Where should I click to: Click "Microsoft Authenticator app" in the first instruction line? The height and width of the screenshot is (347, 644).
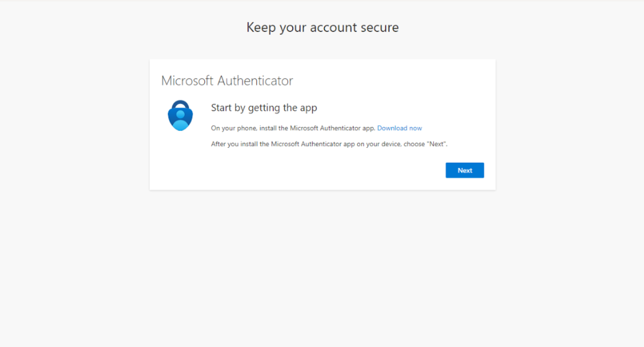tap(332, 128)
